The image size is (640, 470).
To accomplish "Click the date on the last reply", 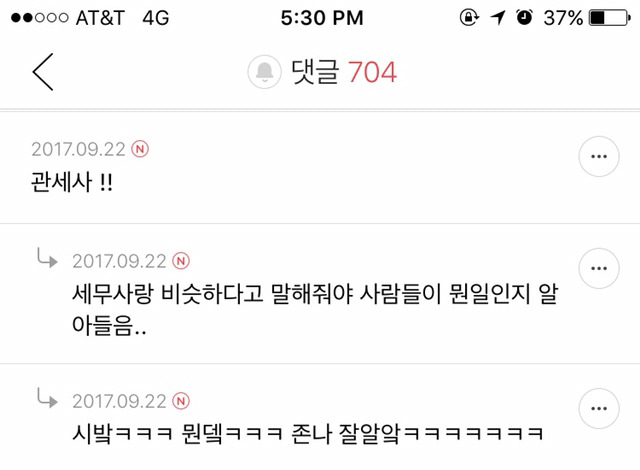I will [x=119, y=401].
